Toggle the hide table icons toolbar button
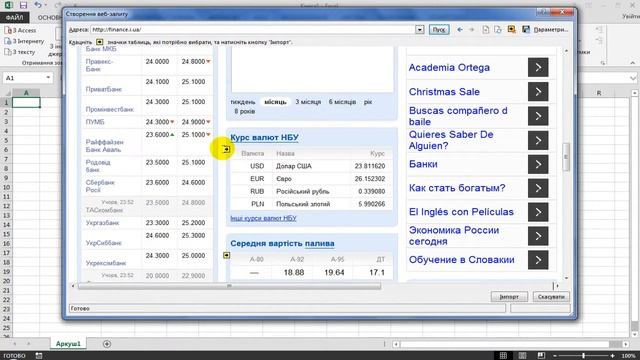This screenshot has height=360, width=640. point(511,29)
